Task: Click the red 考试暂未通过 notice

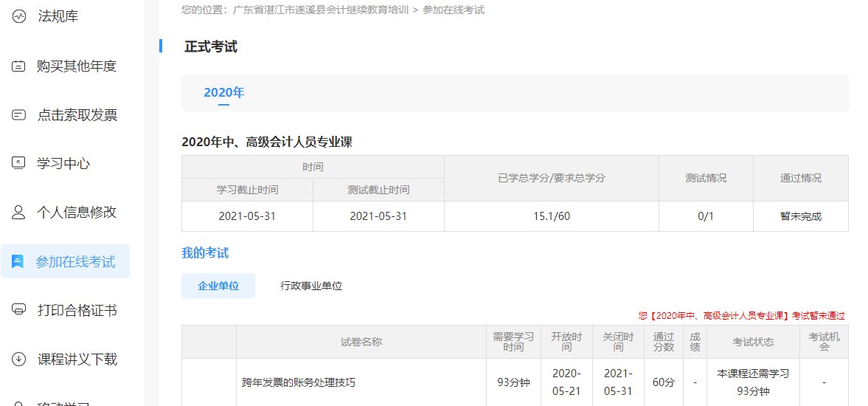Action: [x=742, y=316]
